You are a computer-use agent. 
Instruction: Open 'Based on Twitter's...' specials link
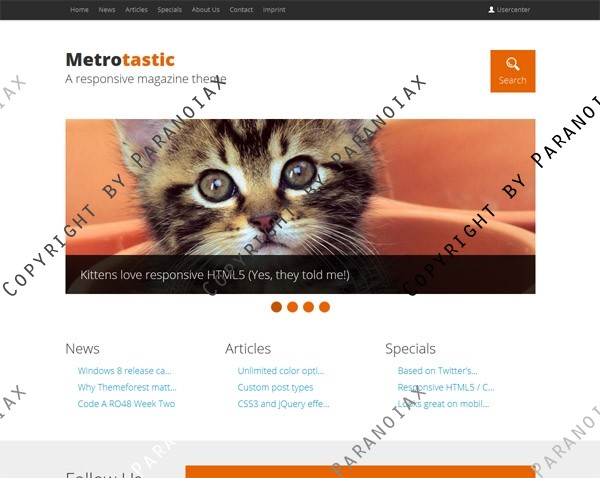tap(437, 370)
